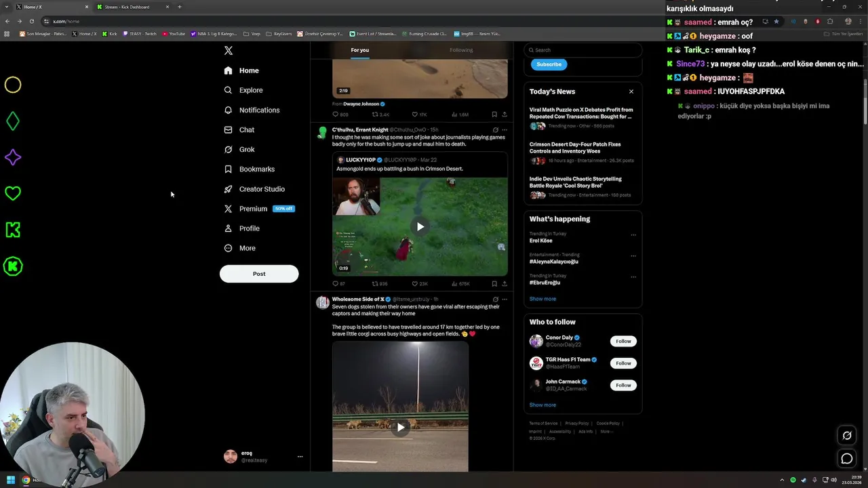This screenshot has height=488, width=868.
Task: Open Grok explain on Wholesome Side post
Action: 495,299
